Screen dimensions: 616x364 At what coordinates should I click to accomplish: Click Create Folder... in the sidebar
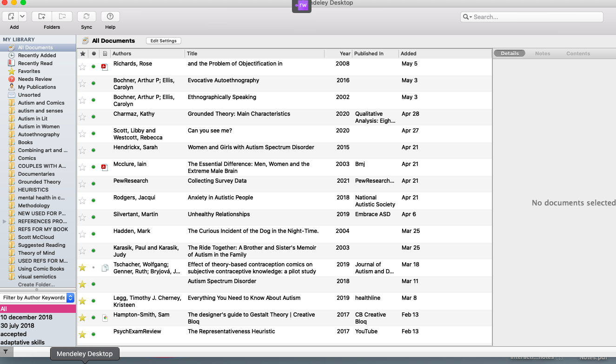coord(36,285)
